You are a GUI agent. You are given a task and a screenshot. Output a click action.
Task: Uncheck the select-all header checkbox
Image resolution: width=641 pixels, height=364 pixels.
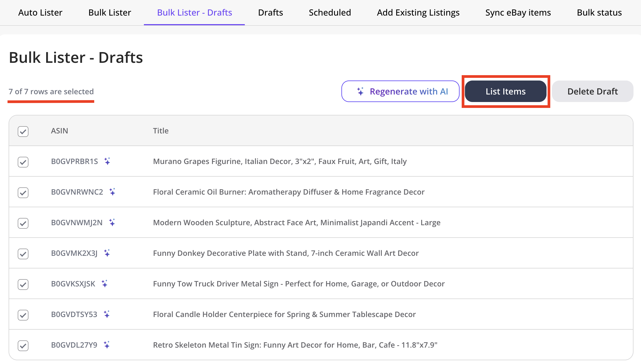pos(23,132)
